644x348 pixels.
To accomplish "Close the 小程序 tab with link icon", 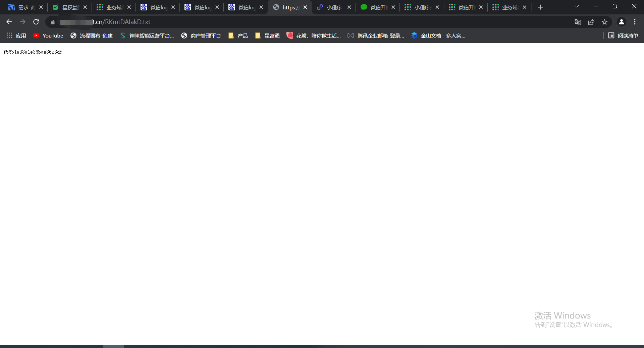I will pyautogui.click(x=349, y=7).
